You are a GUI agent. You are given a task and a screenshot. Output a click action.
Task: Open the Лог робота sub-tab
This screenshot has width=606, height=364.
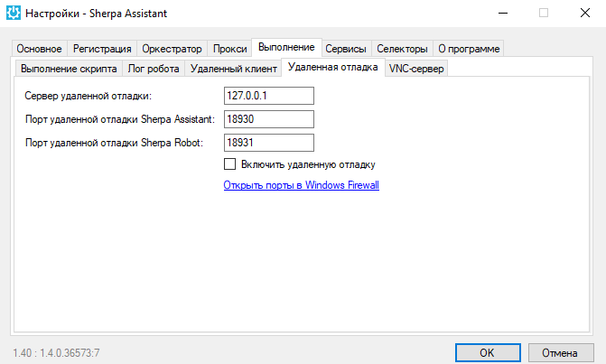tap(154, 69)
